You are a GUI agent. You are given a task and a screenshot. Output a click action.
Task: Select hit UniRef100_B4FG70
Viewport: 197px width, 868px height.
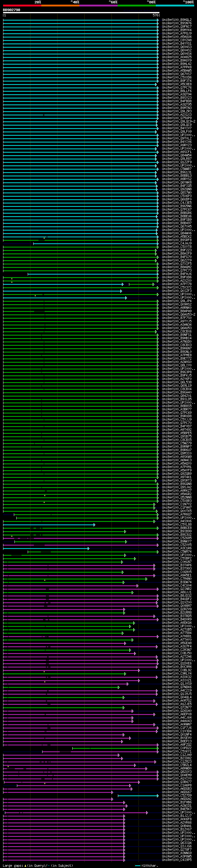coord(177,257)
